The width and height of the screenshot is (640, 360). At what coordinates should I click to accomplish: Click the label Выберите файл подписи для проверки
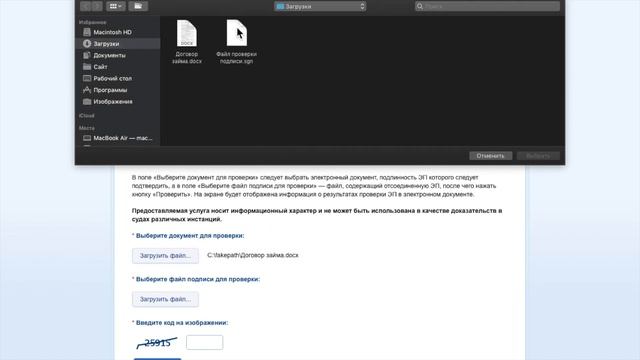(198, 279)
